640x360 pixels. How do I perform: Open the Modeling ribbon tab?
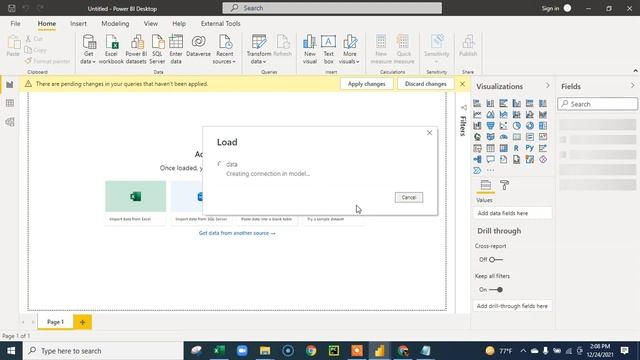coord(115,24)
